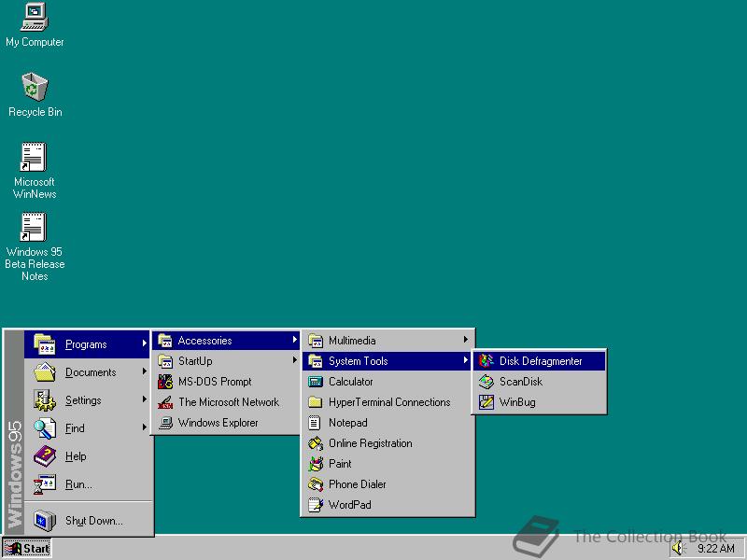The height and width of the screenshot is (560, 747).
Task: Click the Phone Dialer icon
Action: click(316, 483)
